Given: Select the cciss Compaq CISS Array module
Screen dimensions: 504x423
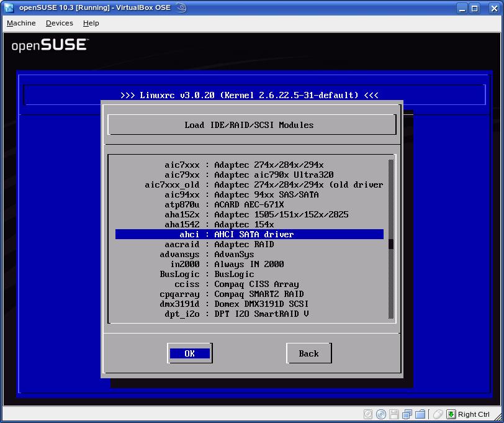Looking at the screenshot, I should click(x=250, y=284).
